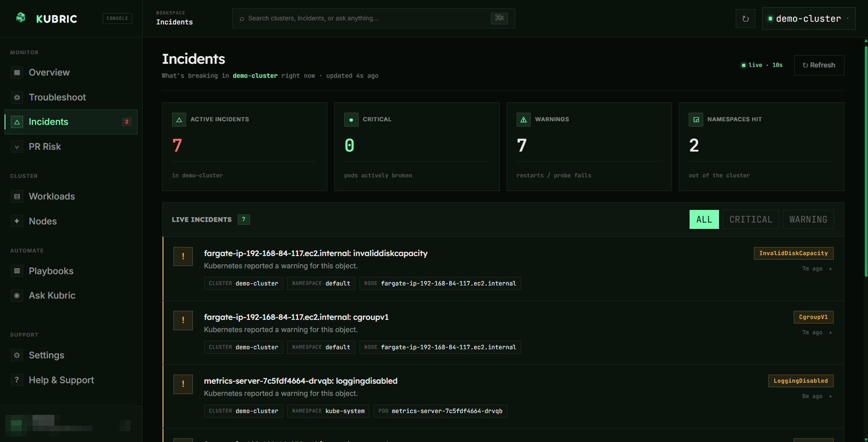The width and height of the screenshot is (868, 442).
Task: Click the Namespaces Hit card icon
Action: click(x=696, y=119)
